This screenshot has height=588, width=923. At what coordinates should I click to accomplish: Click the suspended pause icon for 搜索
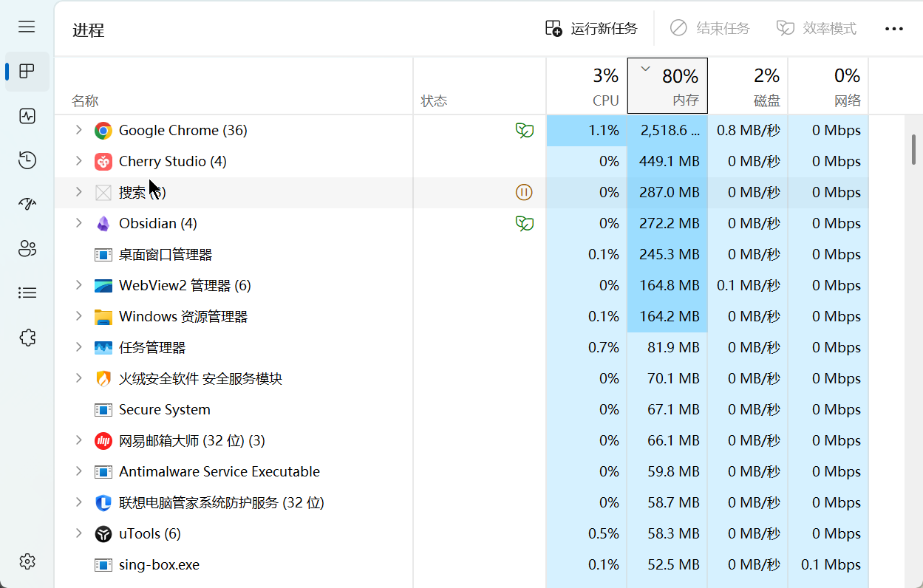(524, 193)
